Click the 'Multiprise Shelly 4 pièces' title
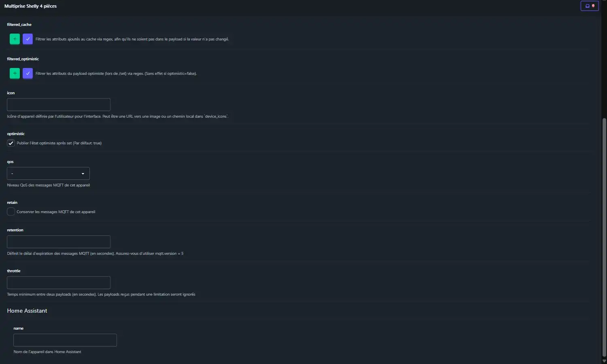 pyautogui.click(x=30, y=6)
